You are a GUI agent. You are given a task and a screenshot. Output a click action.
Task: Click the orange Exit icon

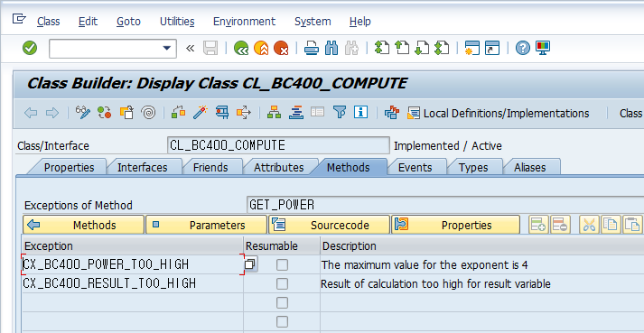coord(261,48)
